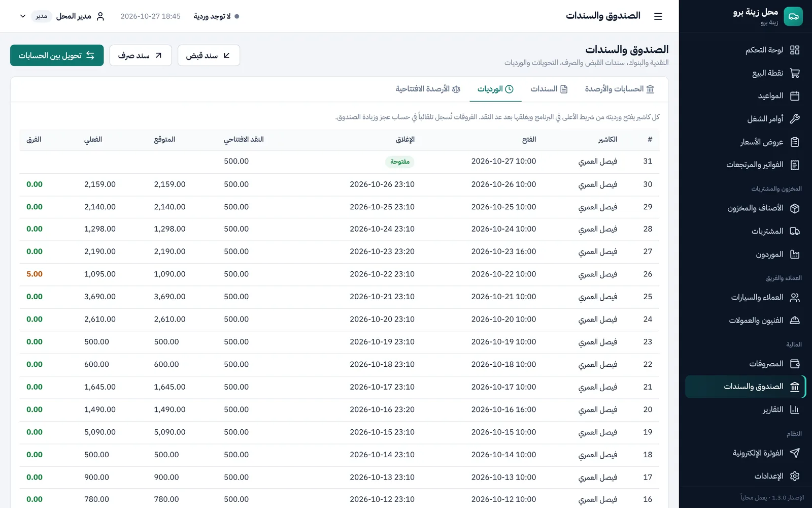Open the الأرصدة الافتتاحية tab

428,89
